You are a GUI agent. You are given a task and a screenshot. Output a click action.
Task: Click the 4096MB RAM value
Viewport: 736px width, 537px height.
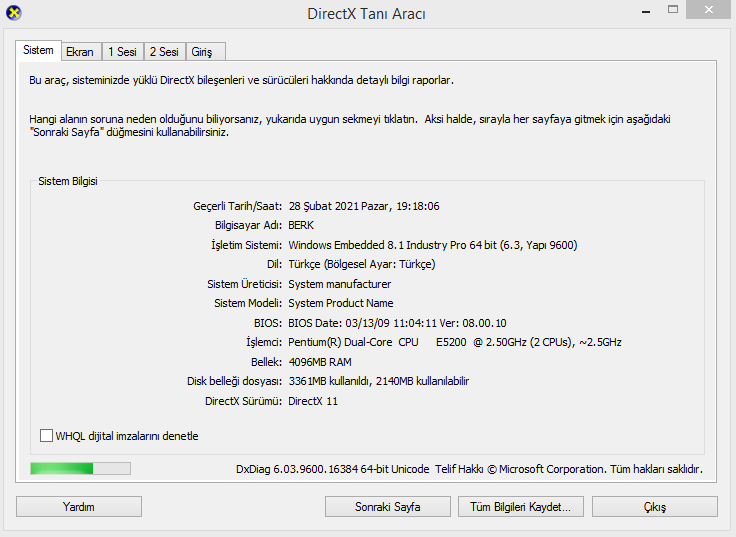point(320,362)
